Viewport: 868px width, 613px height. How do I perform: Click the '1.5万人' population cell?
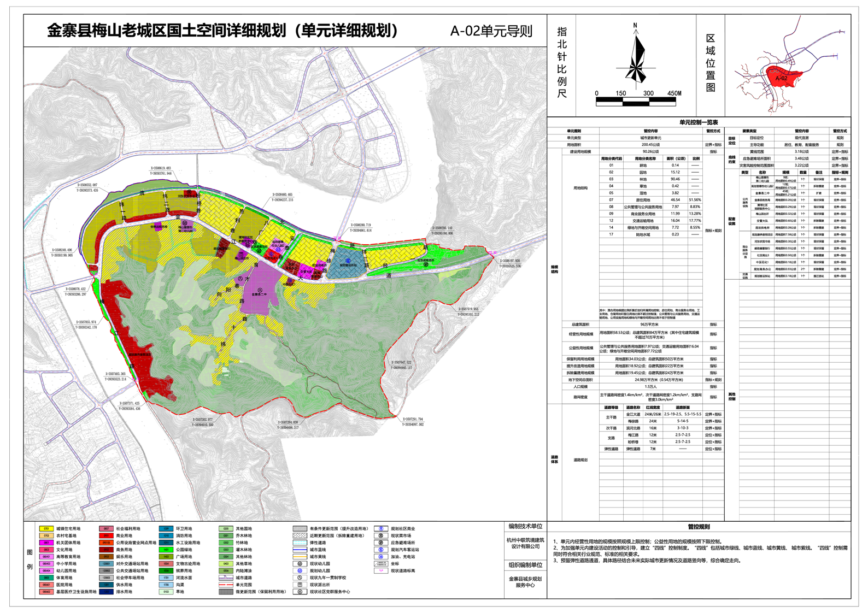(650, 386)
